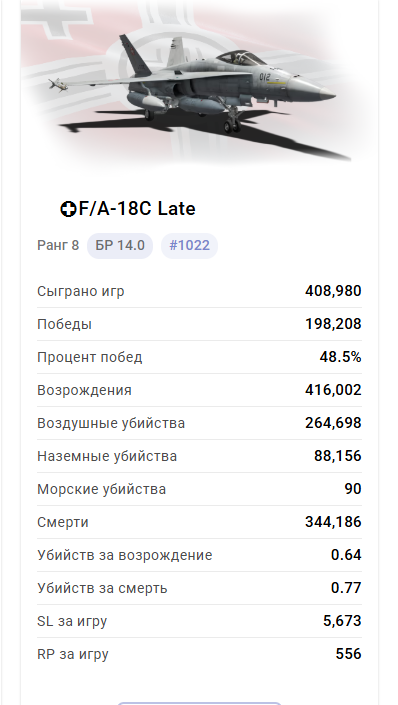Click the Убийств за смерть value 0.77

pyautogui.click(x=346, y=588)
